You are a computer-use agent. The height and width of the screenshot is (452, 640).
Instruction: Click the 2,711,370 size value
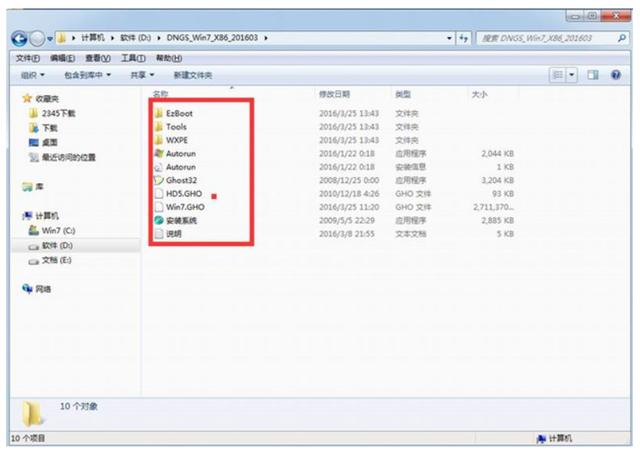click(493, 207)
